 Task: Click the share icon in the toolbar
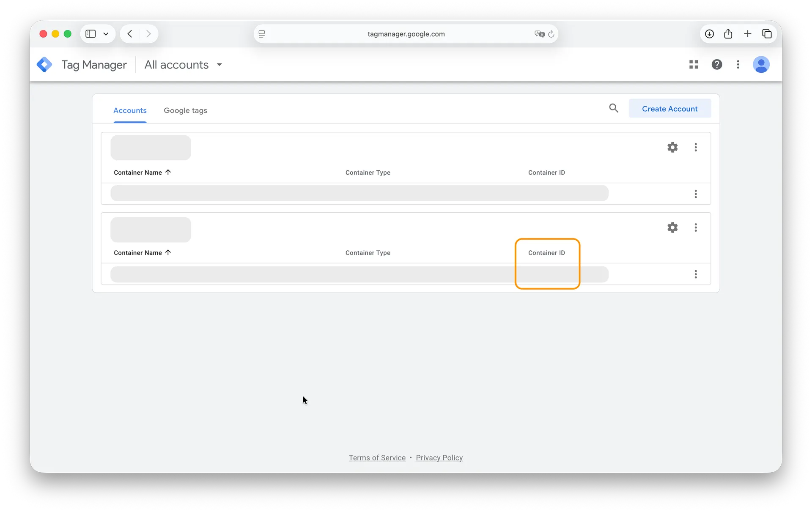tap(728, 33)
